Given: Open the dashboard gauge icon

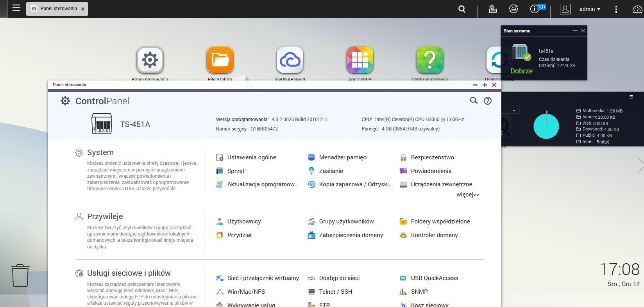Looking at the screenshot, I should (637, 9).
